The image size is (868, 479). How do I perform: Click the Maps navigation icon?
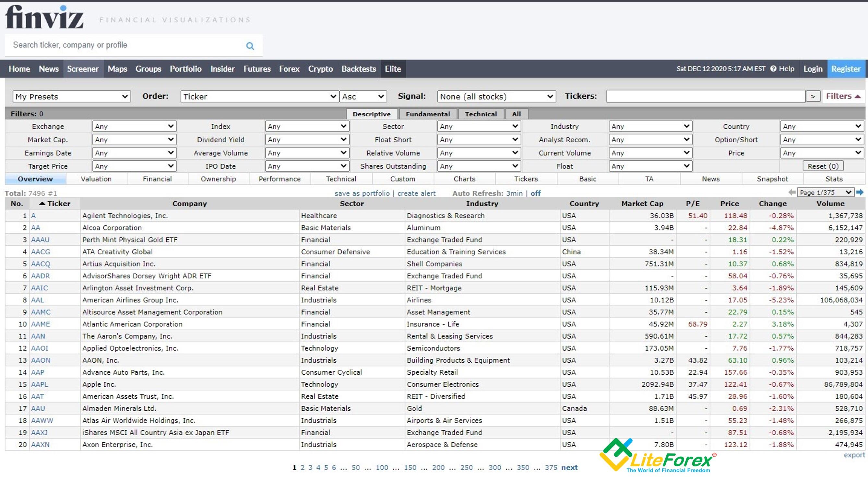coord(115,68)
